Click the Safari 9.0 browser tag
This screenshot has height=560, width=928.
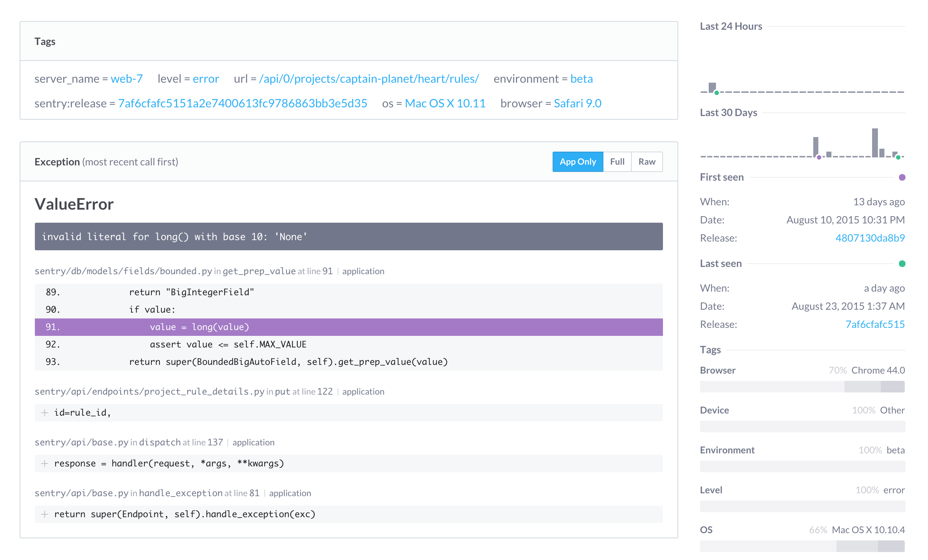pyautogui.click(x=577, y=103)
